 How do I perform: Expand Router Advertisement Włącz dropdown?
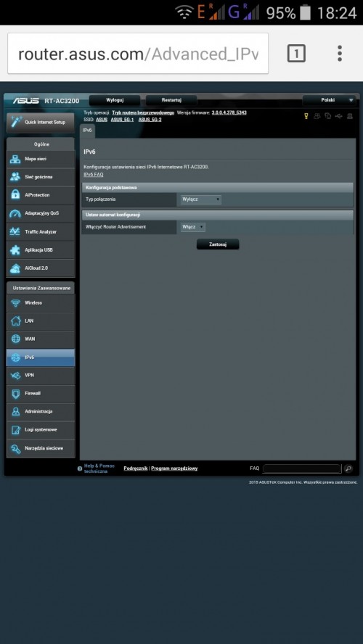[193, 227]
